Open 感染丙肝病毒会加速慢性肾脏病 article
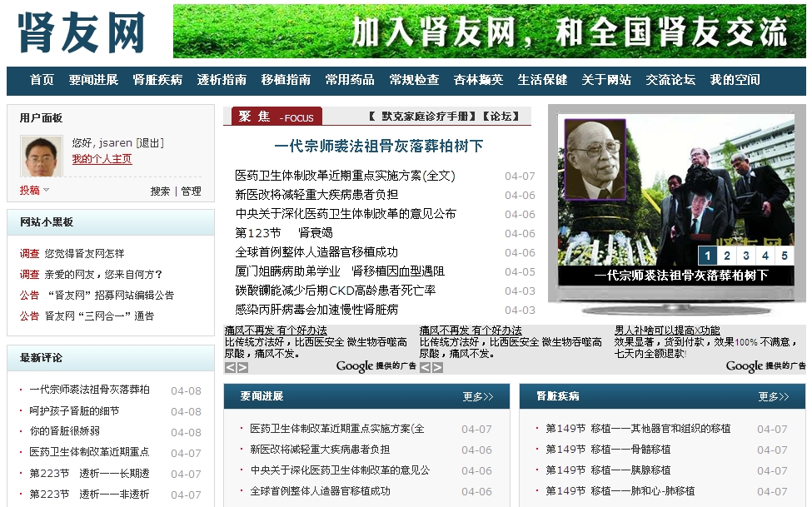Image resolution: width=812 pixels, height=507 pixels. 316,310
